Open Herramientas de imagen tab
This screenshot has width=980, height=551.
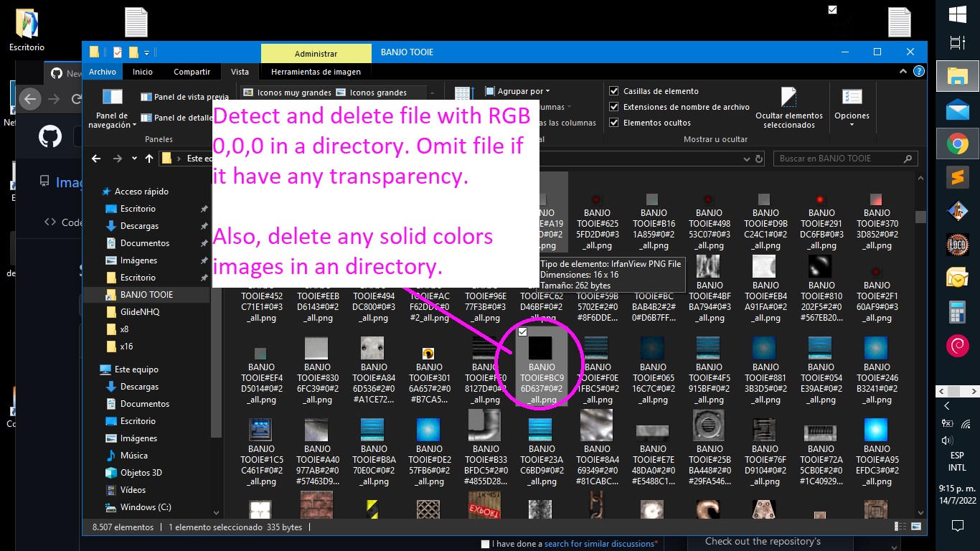[315, 71]
